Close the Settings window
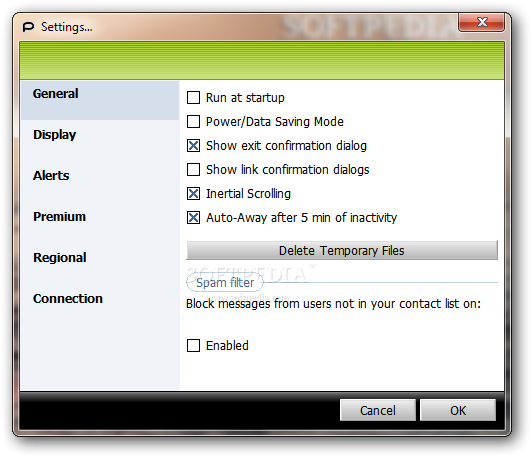 481,22
